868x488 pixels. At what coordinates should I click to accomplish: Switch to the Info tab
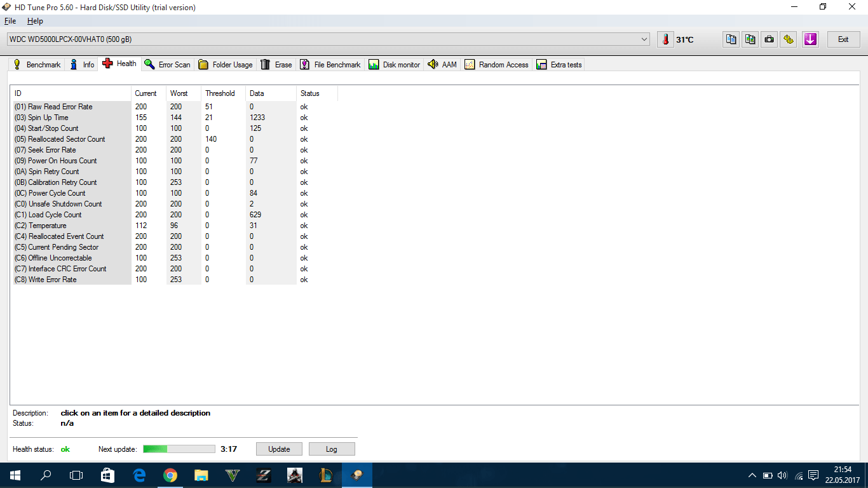pyautogui.click(x=82, y=65)
